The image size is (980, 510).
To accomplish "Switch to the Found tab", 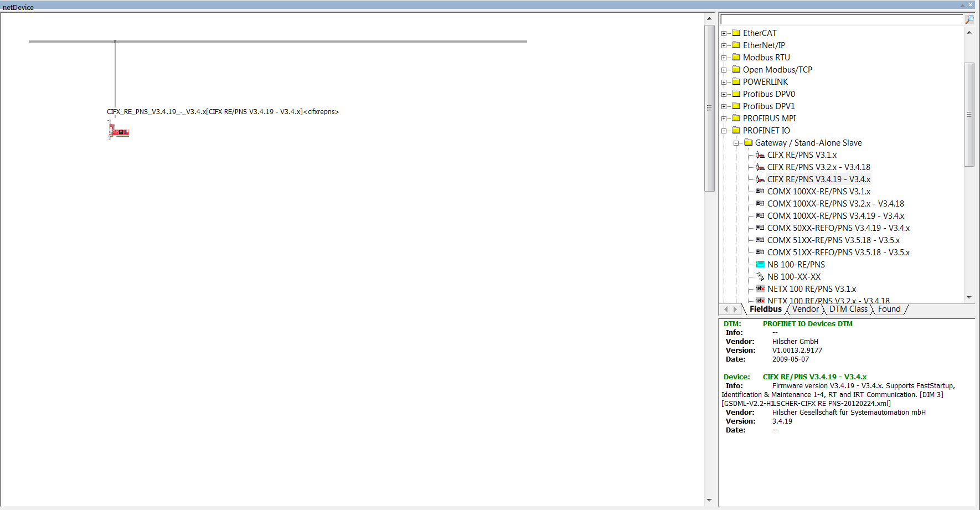I will click(889, 309).
